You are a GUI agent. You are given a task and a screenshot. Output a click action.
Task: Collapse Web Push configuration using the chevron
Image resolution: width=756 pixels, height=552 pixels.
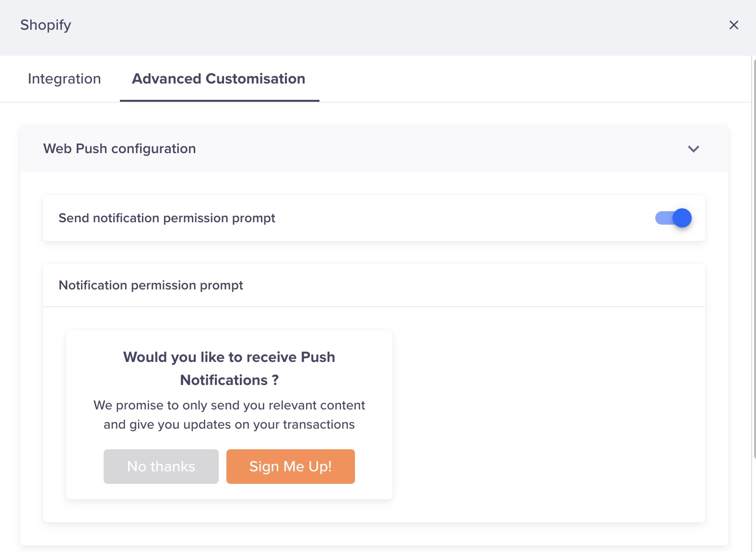(x=693, y=149)
